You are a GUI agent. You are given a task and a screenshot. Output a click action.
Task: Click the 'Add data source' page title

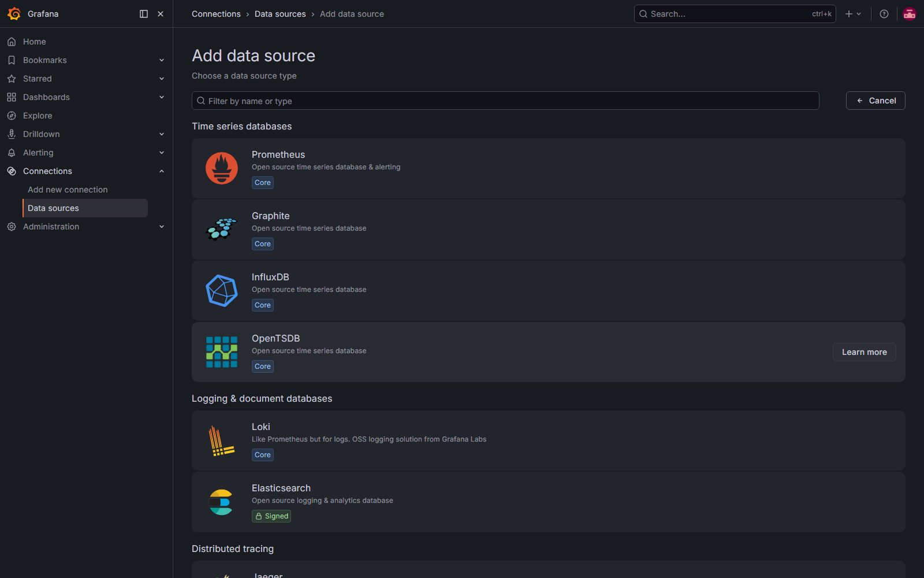[254, 55]
